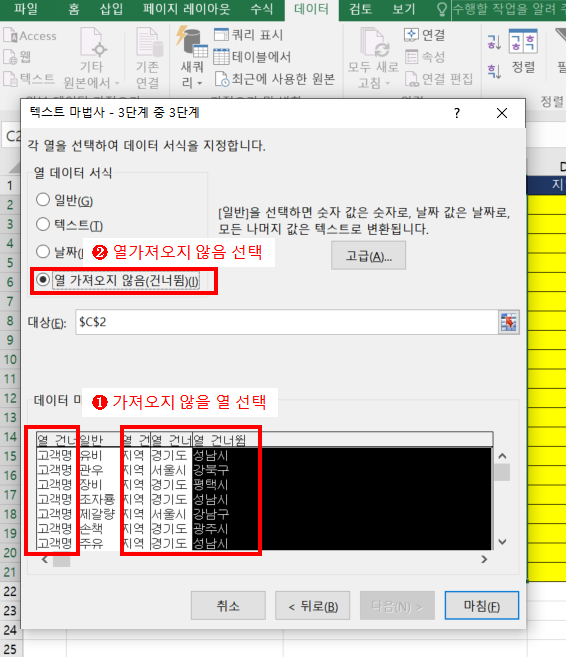Click the 수행할 작업을 알려 search box
566x657 pixels.
(x=509, y=9)
